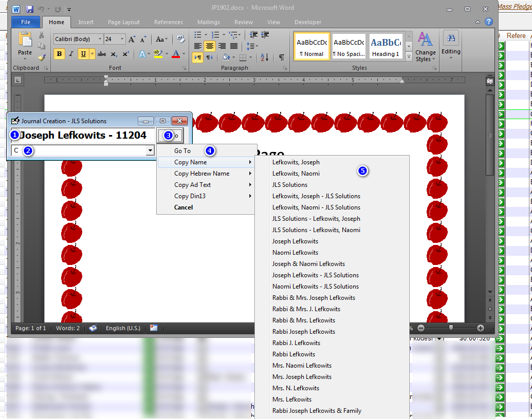Click the Shading paint bucket icon

tap(226, 58)
